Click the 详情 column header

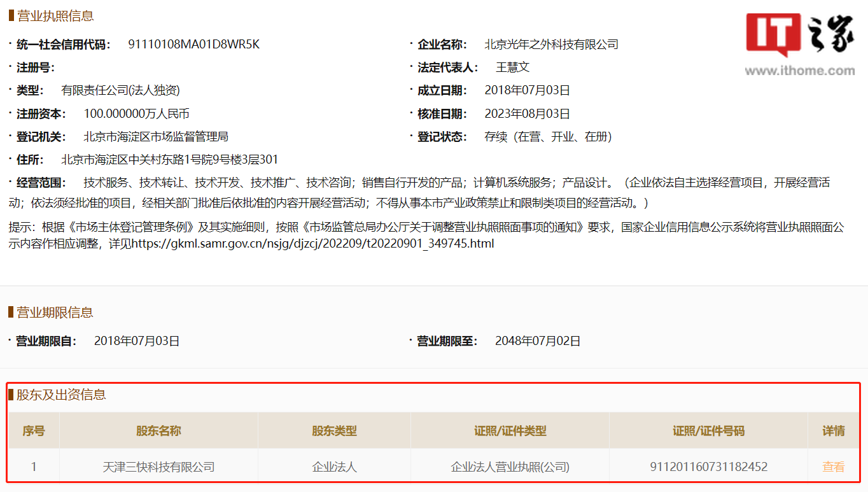click(834, 430)
